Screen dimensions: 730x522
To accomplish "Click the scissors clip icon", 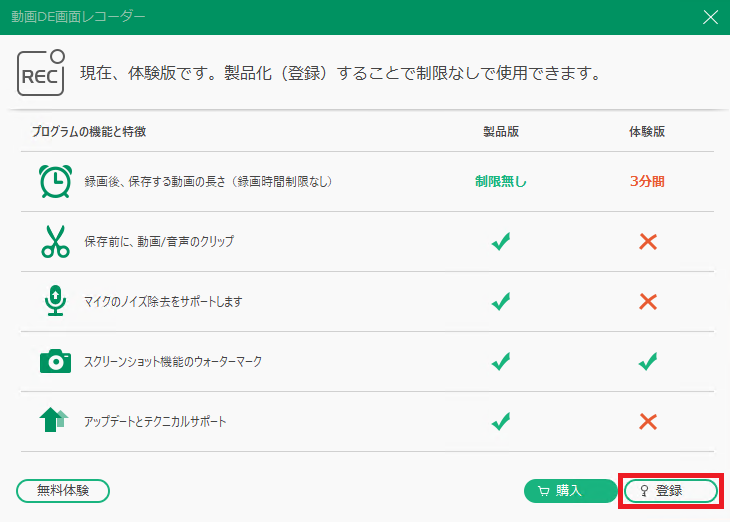I will coord(55,242).
